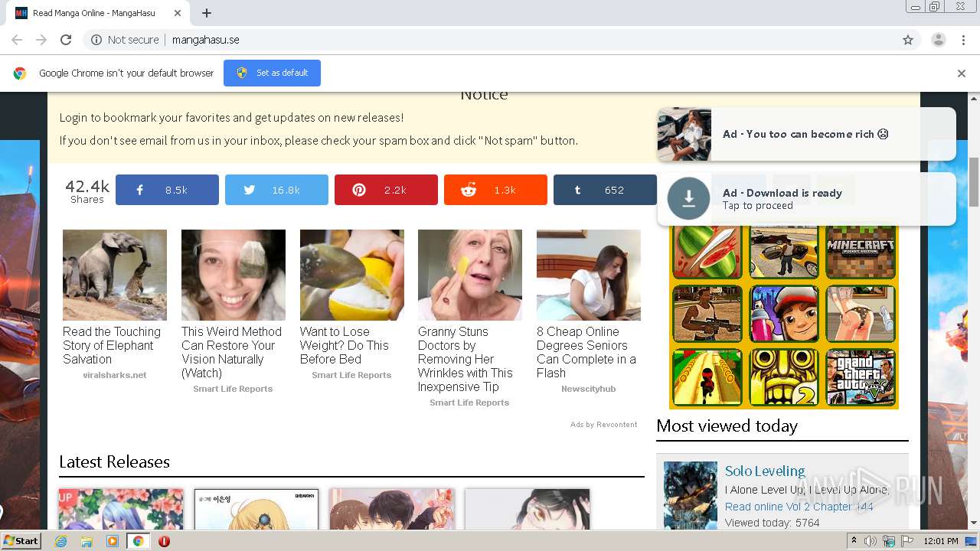The width and height of the screenshot is (980, 551).
Task: Open the Fruit Ninja game icon
Action: pyautogui.click(x=707, y=252)
